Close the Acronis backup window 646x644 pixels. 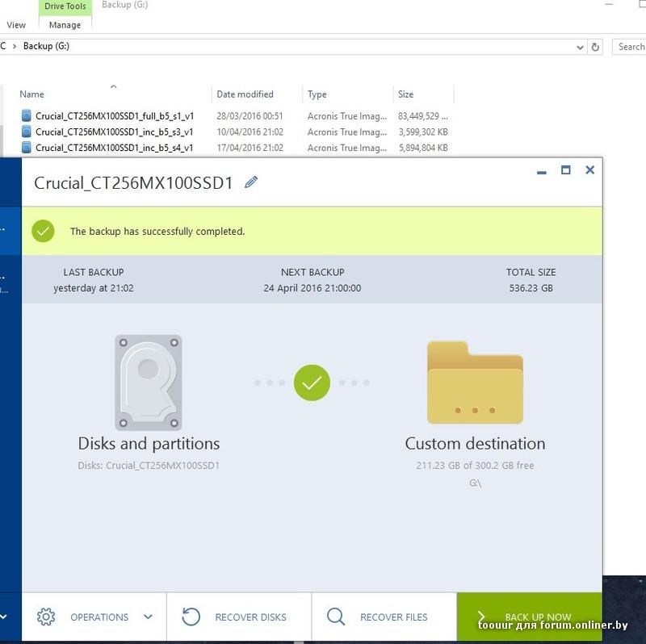coord(590,169)
